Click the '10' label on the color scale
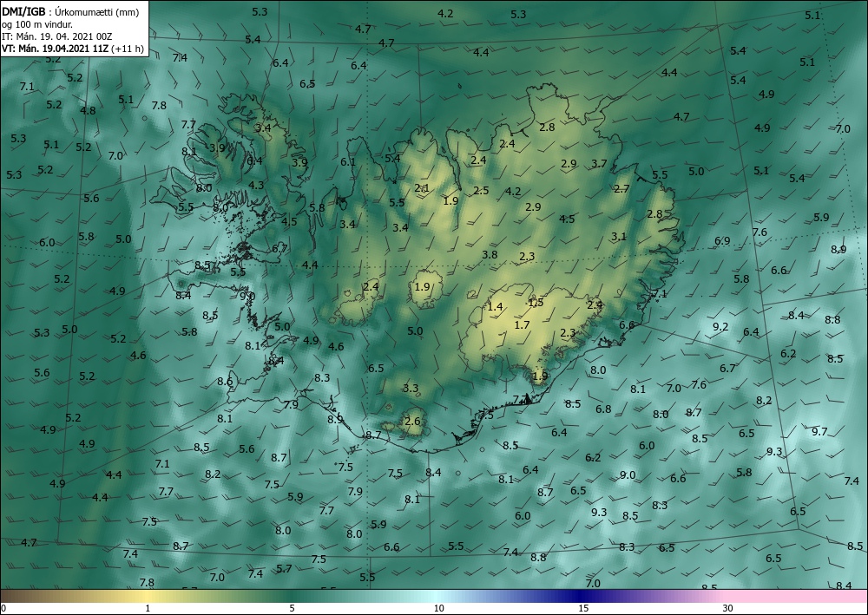 (x=438, y=608)
